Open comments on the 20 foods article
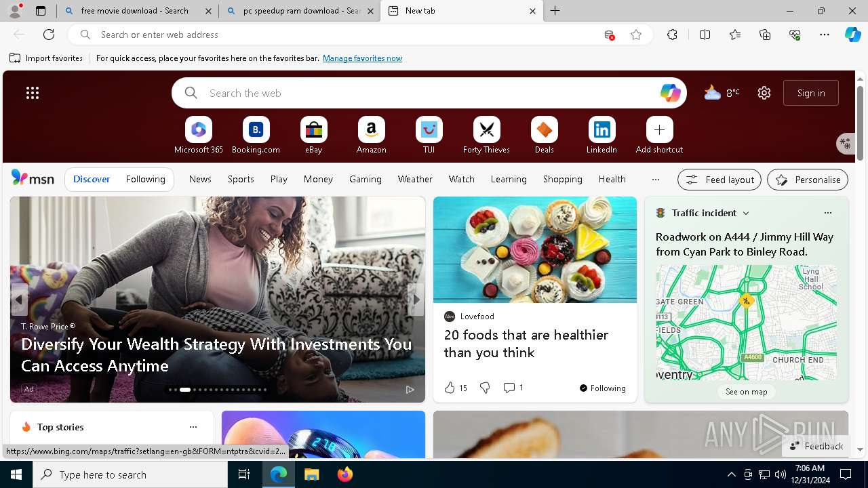The height and width of the screenshot is (488, 868). (x=513, y=388)
